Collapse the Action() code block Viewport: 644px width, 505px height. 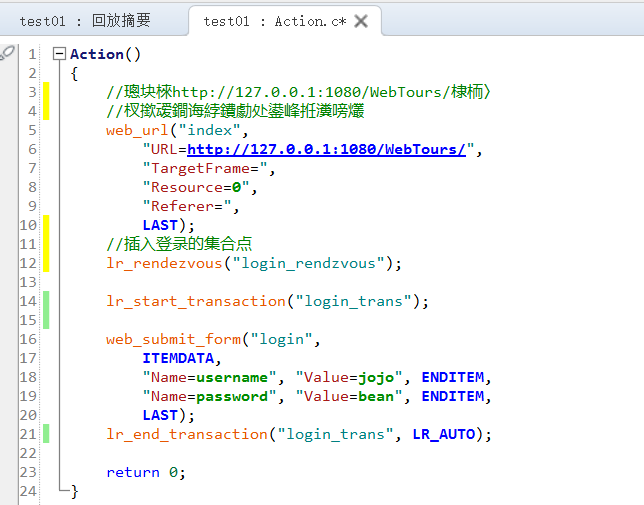(60, 53)
